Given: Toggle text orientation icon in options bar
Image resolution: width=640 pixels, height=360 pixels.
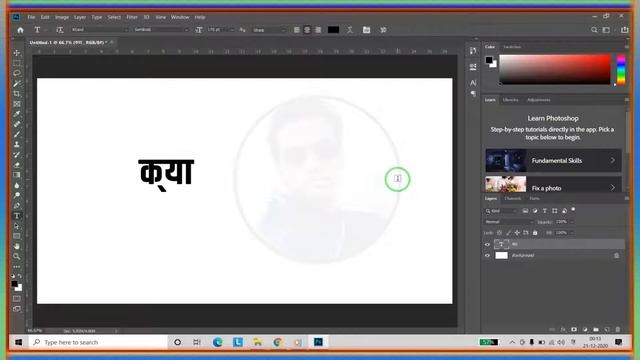Looking at the screenshot, I should [x=60, y=30].
